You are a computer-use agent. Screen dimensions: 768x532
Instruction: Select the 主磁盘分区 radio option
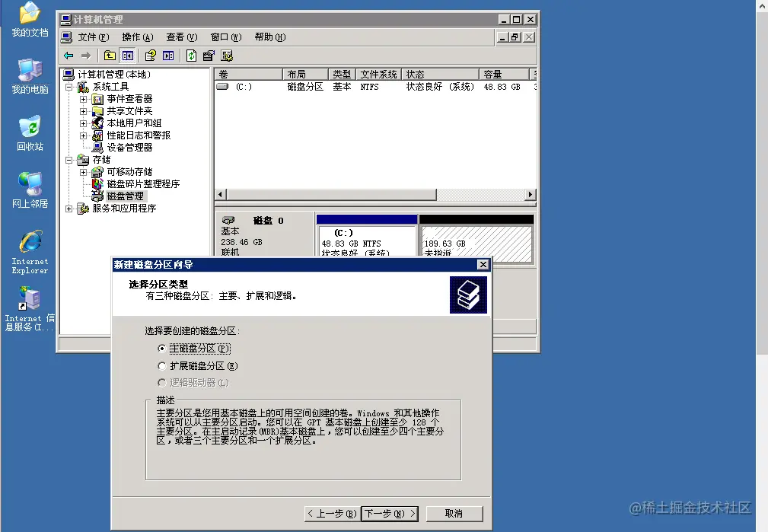(161, 348)
